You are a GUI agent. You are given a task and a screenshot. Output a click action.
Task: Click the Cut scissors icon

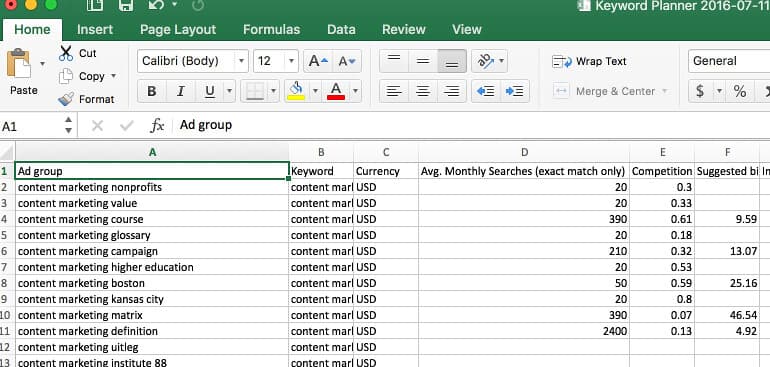(x=66, y=53)
